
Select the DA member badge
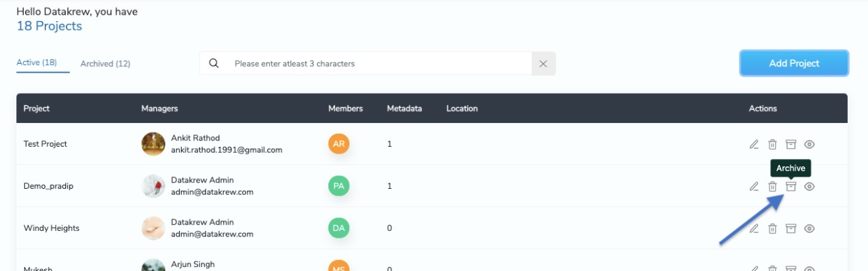[x=339, y=228]
